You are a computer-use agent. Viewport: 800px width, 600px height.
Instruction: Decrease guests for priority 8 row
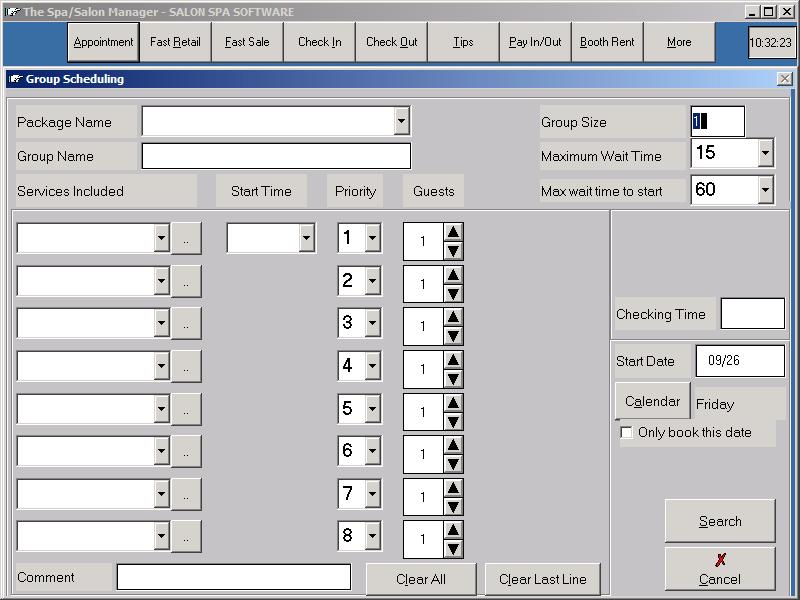[453, 549]
